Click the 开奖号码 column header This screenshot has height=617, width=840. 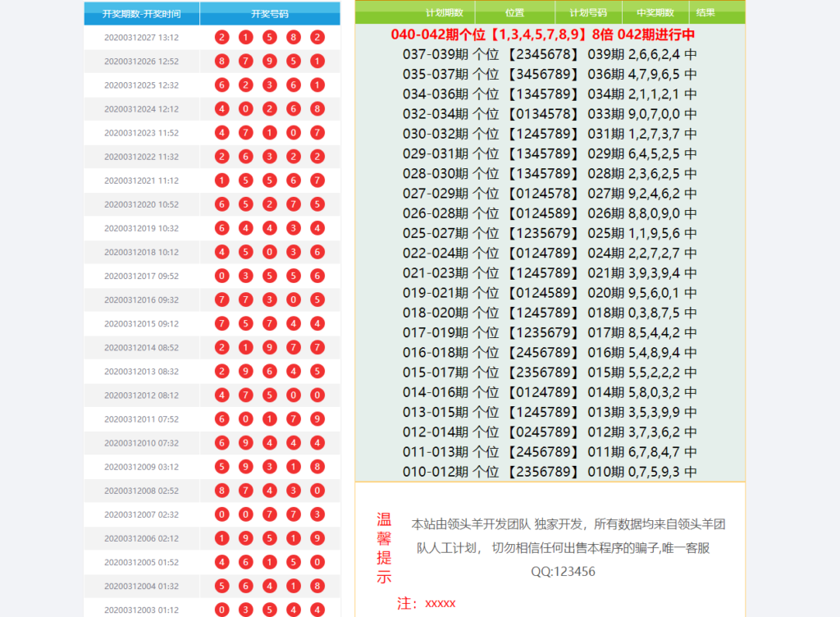[x=269, y=14]
